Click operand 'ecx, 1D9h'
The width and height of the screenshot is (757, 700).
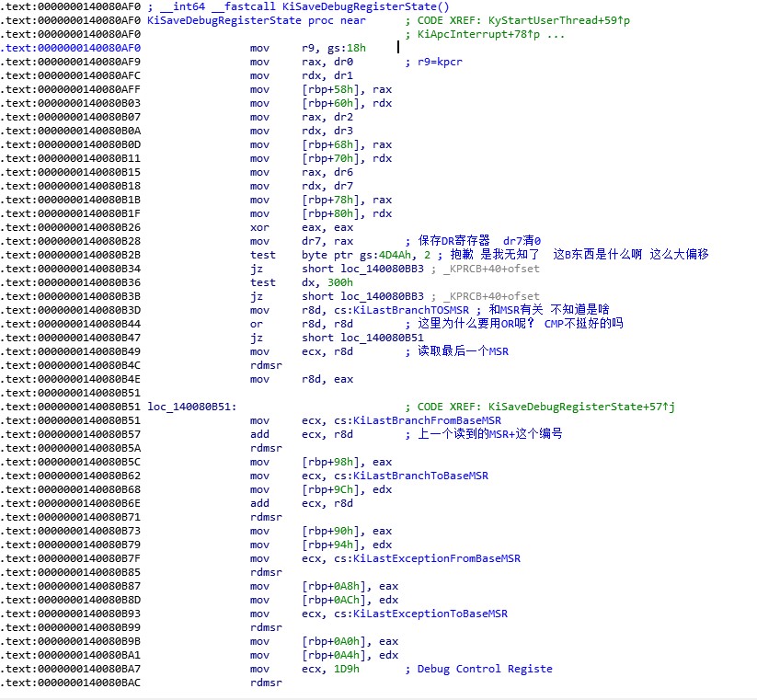(x=330, y=669)
